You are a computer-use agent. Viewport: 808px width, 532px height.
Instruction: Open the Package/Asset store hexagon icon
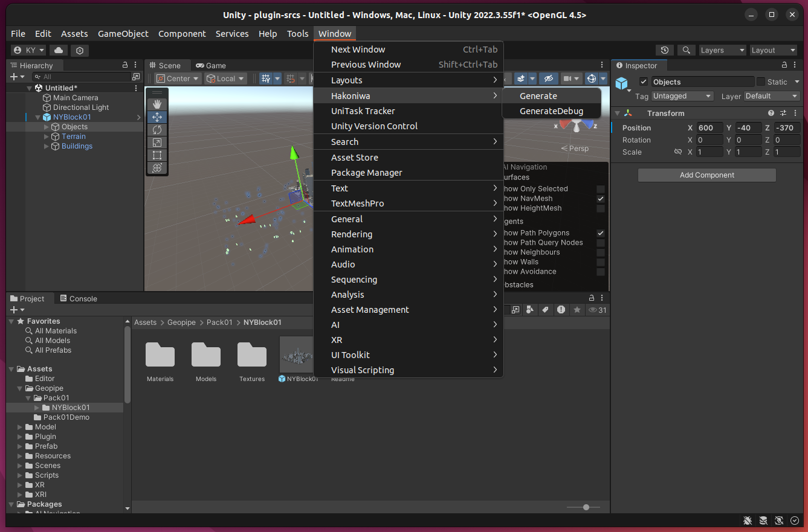pyautogui.click(x=80, y=51)
